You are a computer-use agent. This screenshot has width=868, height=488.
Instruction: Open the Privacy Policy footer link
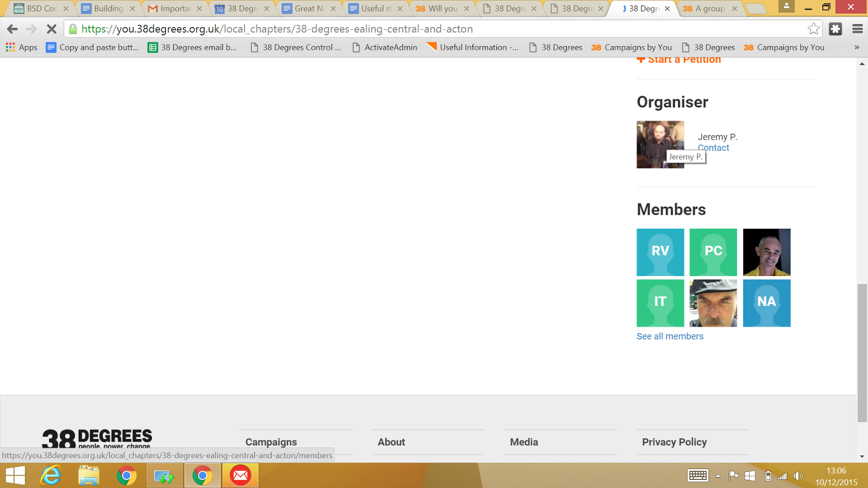[x=674, y=442]
